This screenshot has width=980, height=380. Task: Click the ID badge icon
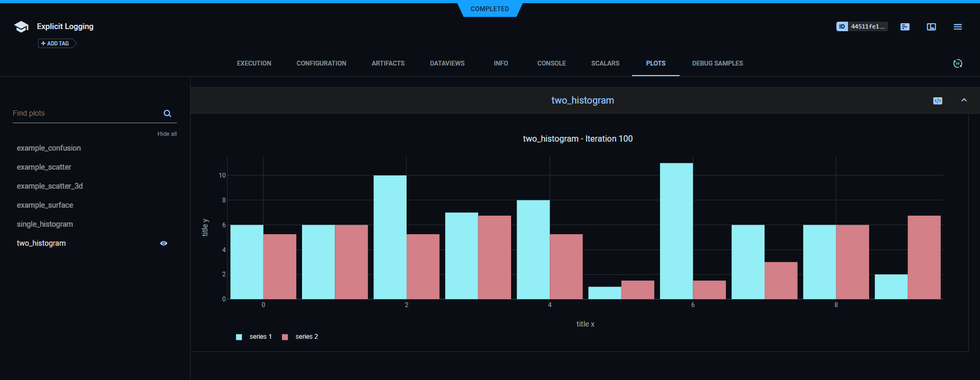[x=842, y=26]
